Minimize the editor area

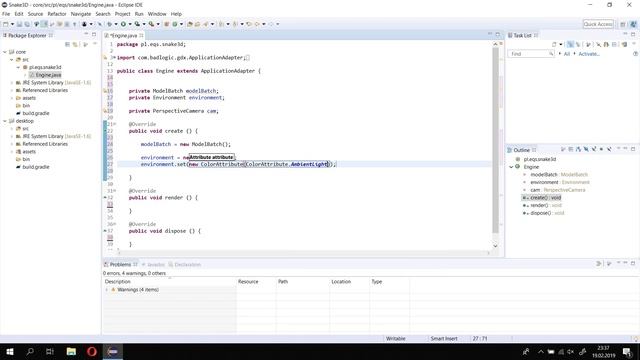(490, 35)
